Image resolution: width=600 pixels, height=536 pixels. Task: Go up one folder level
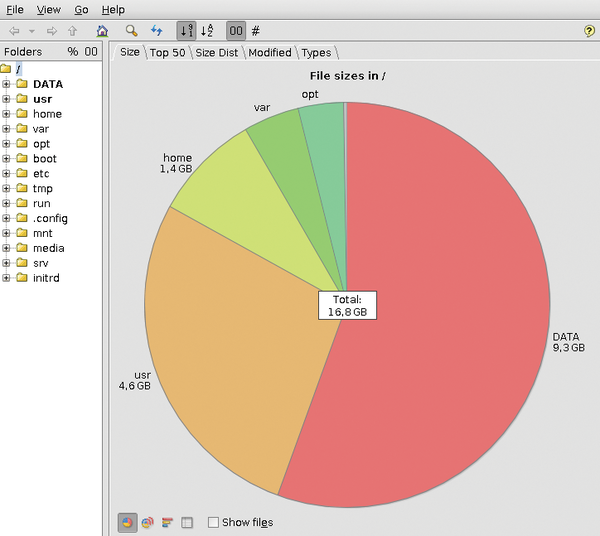click(72, 31)
